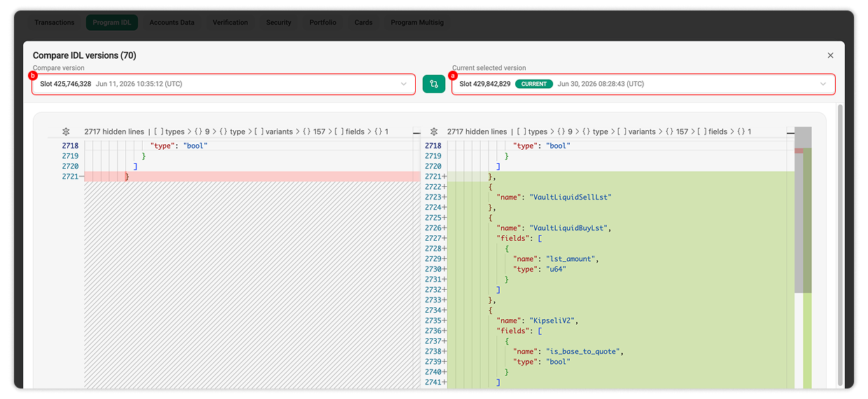The height and width of the screenshot is (399, 868).
Task: Select "{} 157" breadcrumb in right pane
Action: click(676, 132)
